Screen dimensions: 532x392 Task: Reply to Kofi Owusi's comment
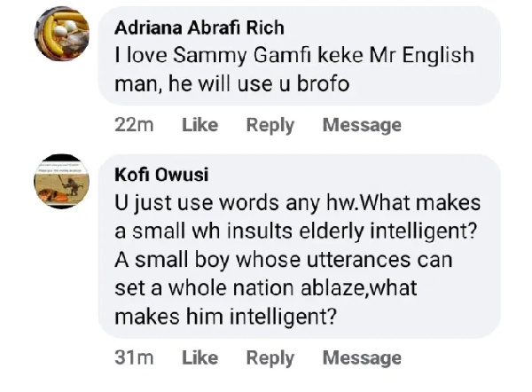(270, 357)
